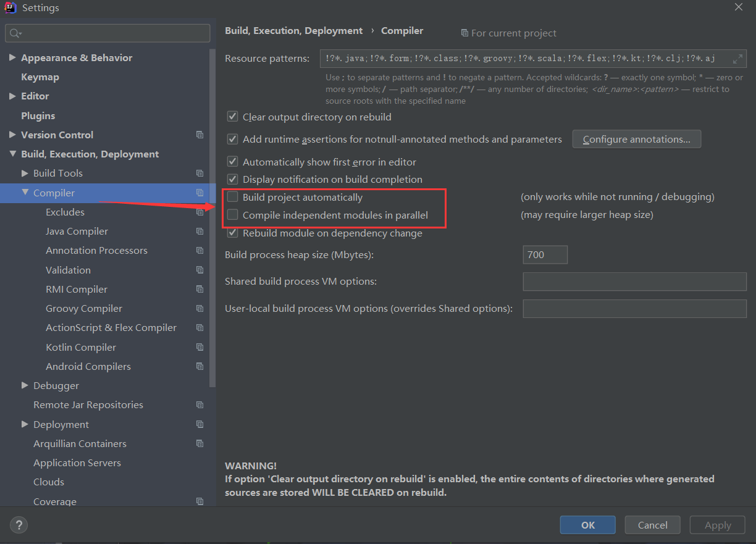Click the project-level icon beside Kotlin Compiler
Screen dimensions: 756x544
coord(199,347)
